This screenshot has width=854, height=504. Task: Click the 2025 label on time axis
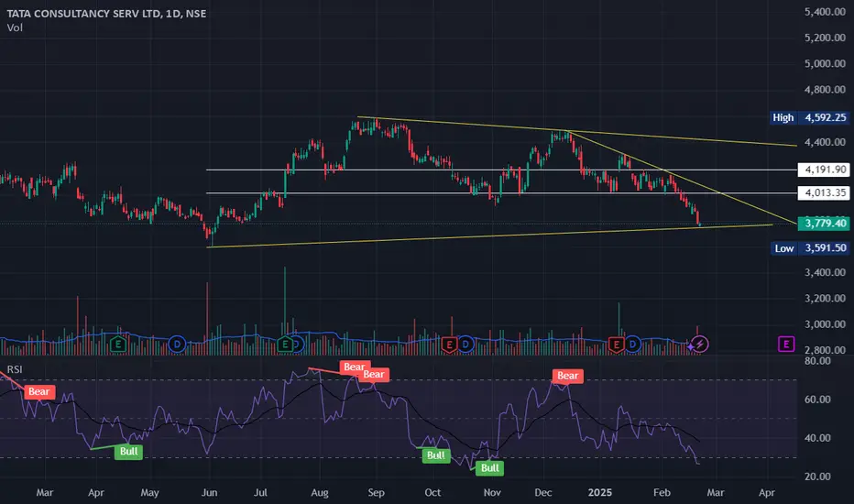(600, 493)
